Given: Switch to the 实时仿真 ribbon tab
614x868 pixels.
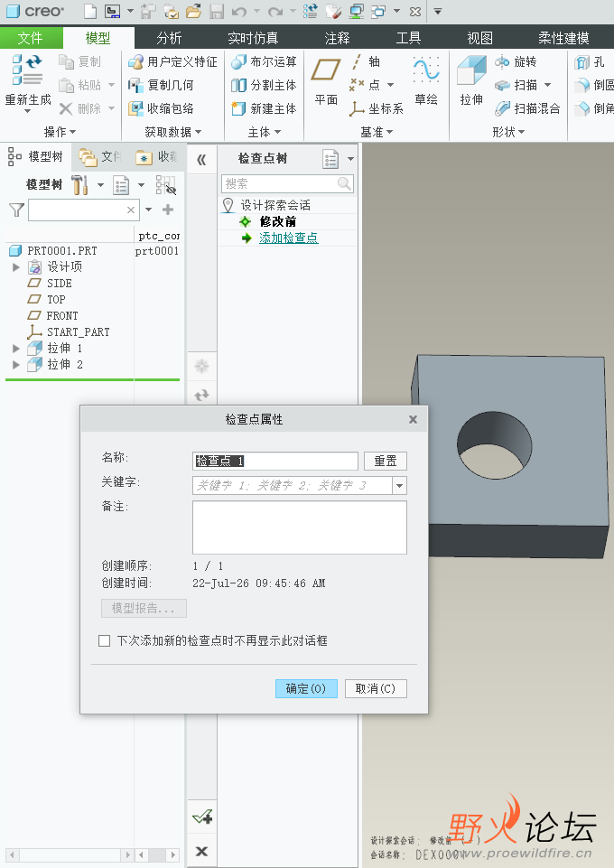Looking at the screenshot, I should pyautogui.click(x=253, y=38).
